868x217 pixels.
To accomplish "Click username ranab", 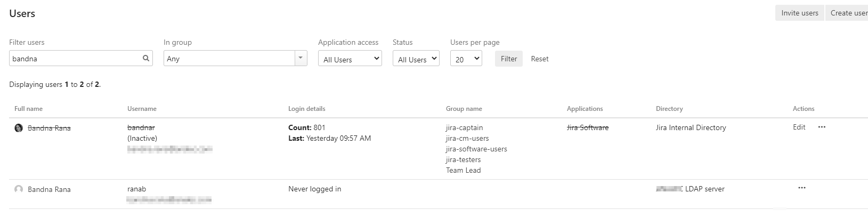I will [x=136, y=189].
